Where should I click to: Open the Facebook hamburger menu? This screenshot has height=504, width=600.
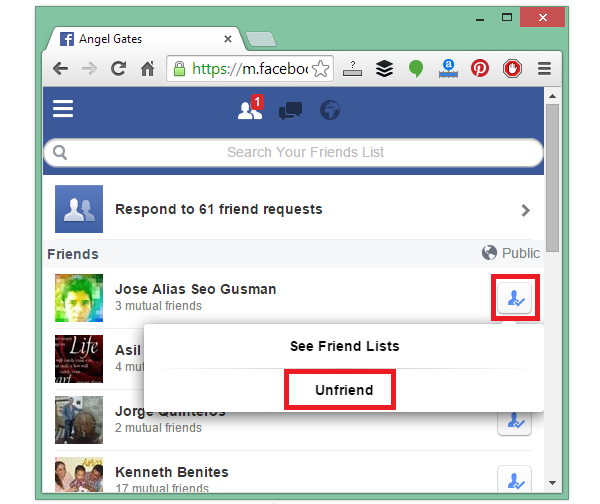[x=63, y=109]
